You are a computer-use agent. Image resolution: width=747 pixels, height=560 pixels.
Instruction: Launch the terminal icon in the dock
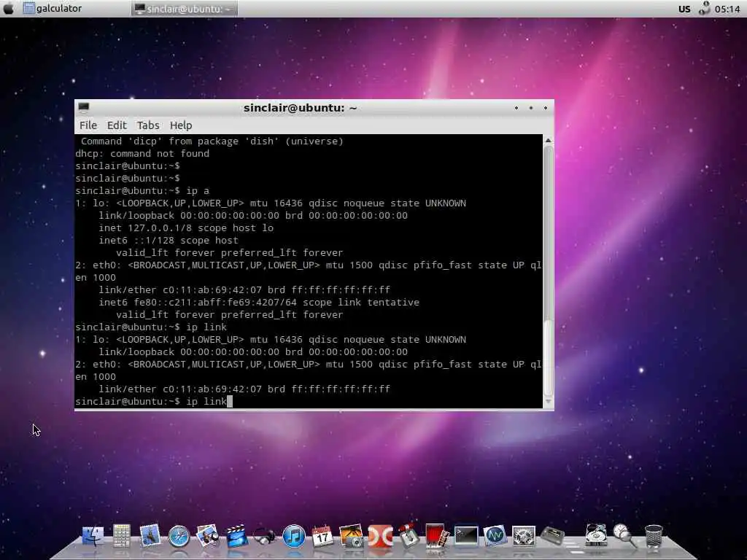(466, 536)
